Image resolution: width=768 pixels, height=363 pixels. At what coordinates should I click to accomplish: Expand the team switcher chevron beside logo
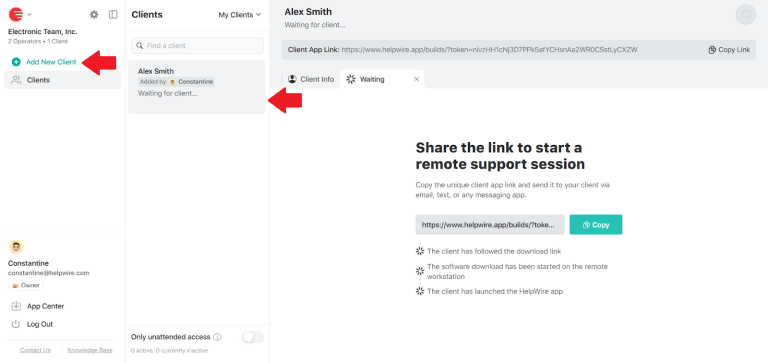click(29, 15)
